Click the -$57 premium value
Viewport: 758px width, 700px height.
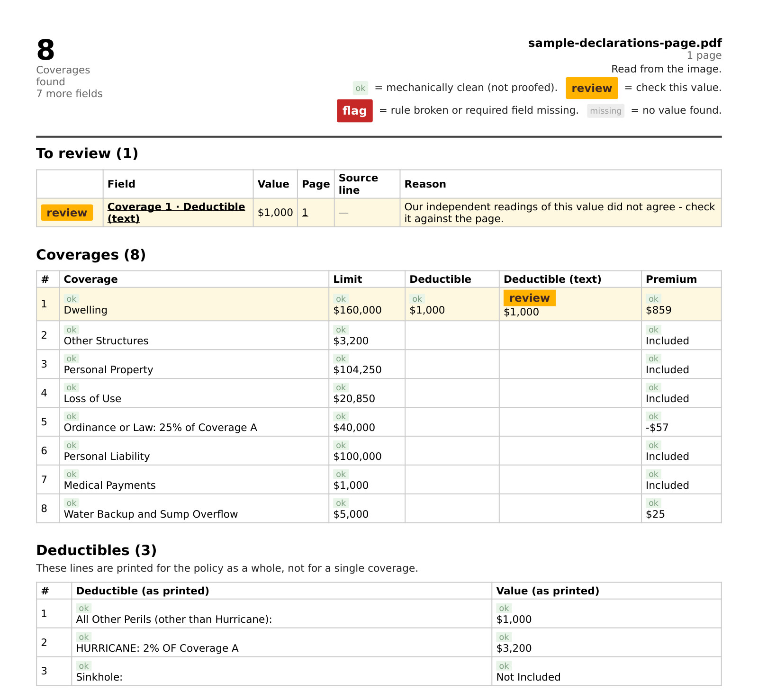657,428
